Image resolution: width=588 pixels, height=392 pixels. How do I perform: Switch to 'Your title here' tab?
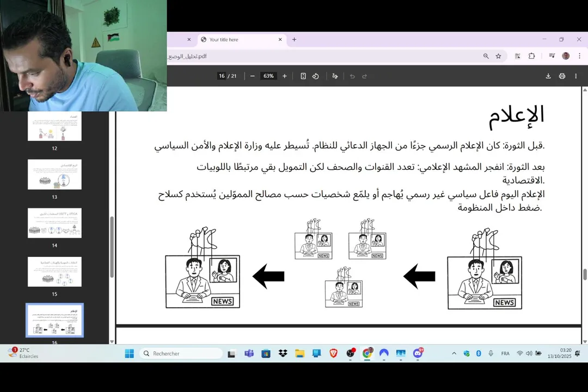click(242, 39)
